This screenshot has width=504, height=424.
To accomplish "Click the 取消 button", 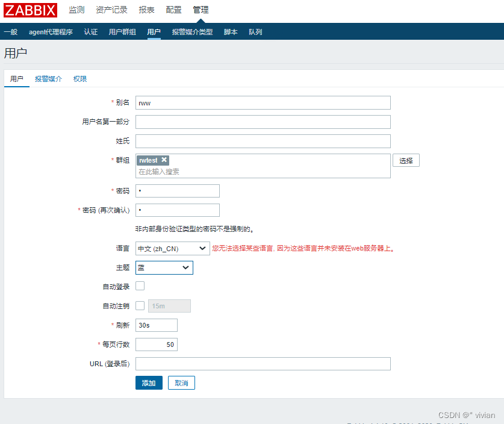I will [181, 383].
